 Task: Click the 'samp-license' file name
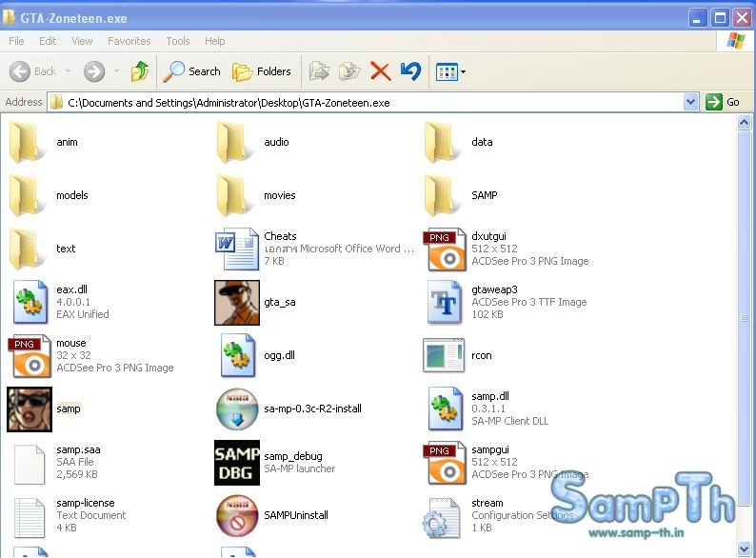coord(86,503)
